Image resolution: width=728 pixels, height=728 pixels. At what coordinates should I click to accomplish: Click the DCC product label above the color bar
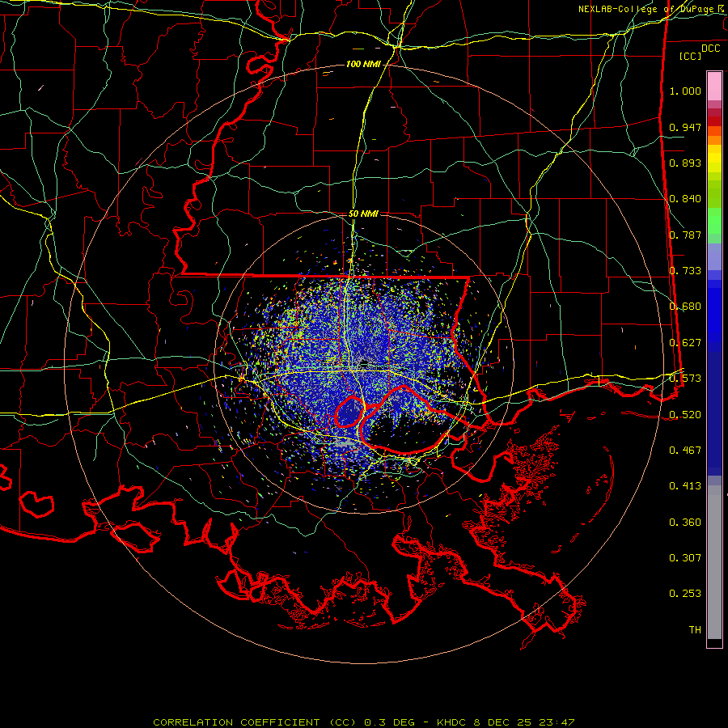[710, 49]
